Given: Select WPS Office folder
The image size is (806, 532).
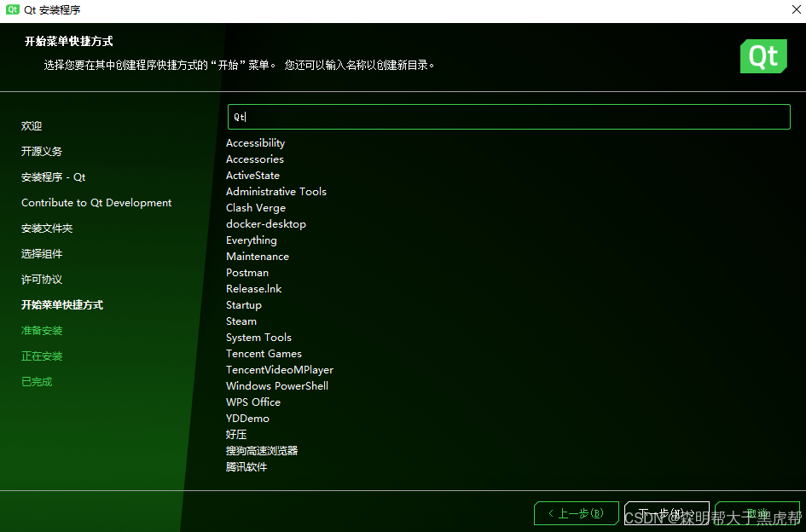Looking at the screenshot, I should point(253,402).
